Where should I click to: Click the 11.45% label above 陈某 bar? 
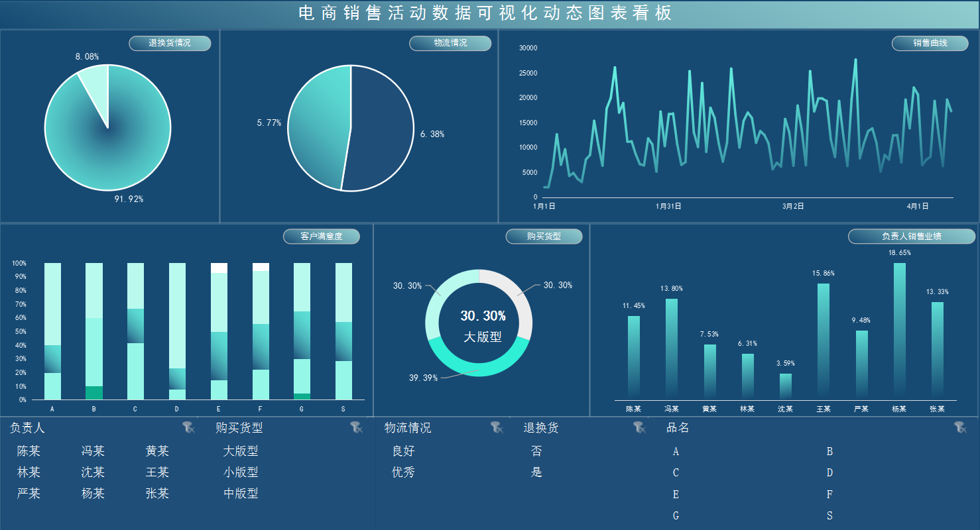[634, 306]
